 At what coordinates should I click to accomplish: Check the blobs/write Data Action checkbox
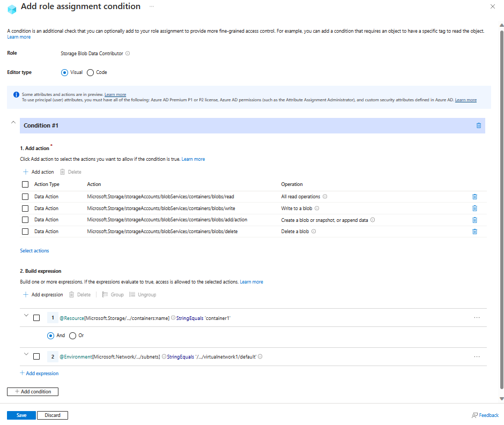pyautogui.click(x=25, y=208)
